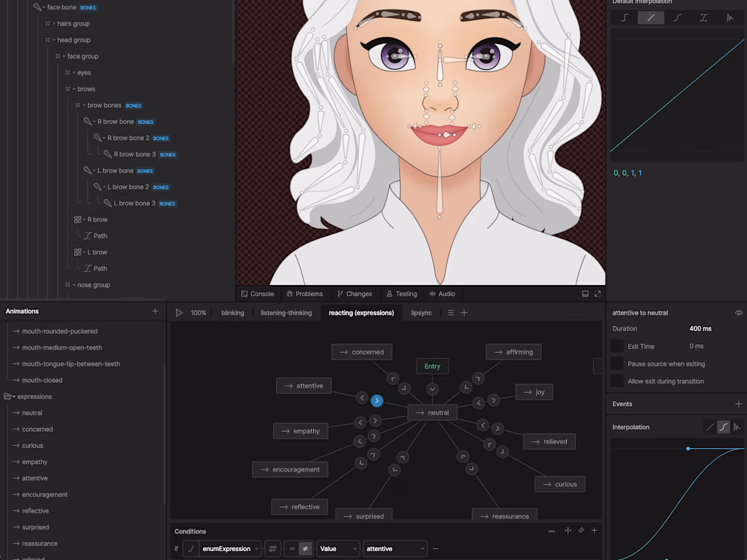Screen dimensions: 747x560
Task: Add a new condition with the plus icon
Action: coord(594,531)
